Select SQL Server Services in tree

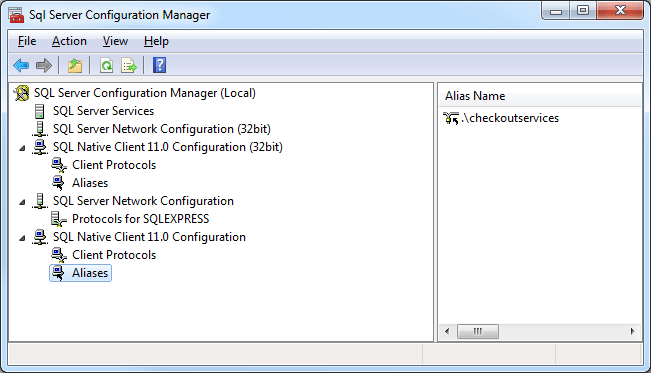(x=103, y=111)
